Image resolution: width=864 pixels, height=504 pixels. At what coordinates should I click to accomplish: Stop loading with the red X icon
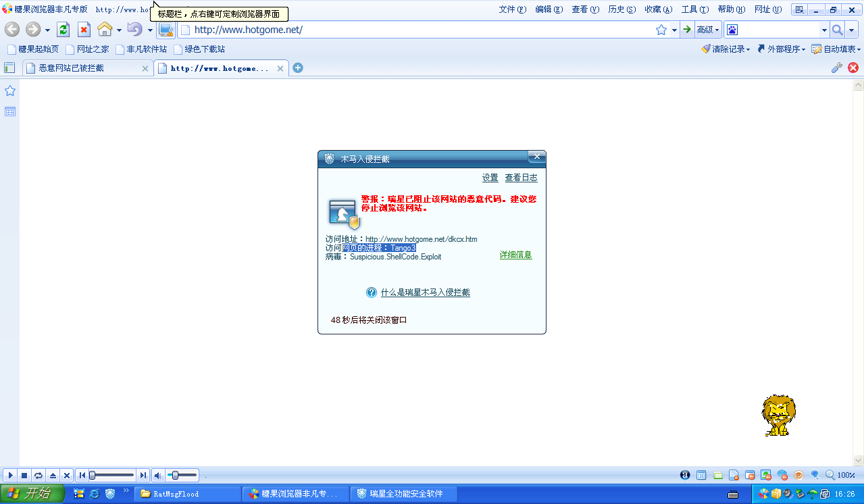[x=84, y=30]
